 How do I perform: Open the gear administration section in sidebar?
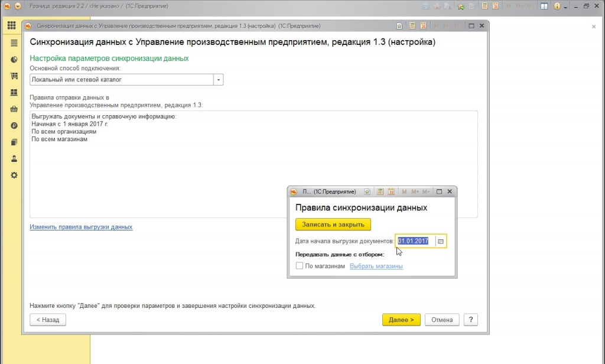coord(14,175)
